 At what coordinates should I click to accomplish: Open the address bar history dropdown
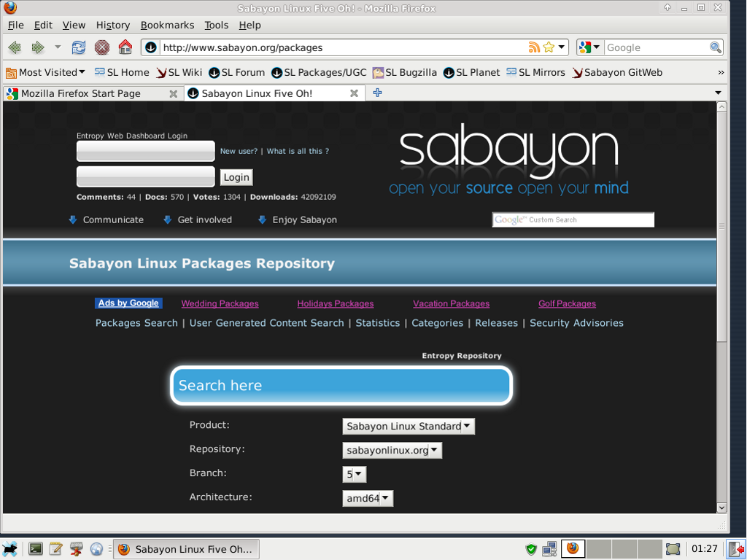(x=562, y=47)
